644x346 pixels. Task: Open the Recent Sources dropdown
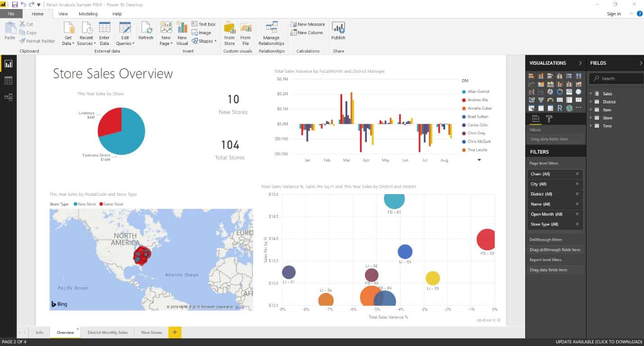(86, 33)
